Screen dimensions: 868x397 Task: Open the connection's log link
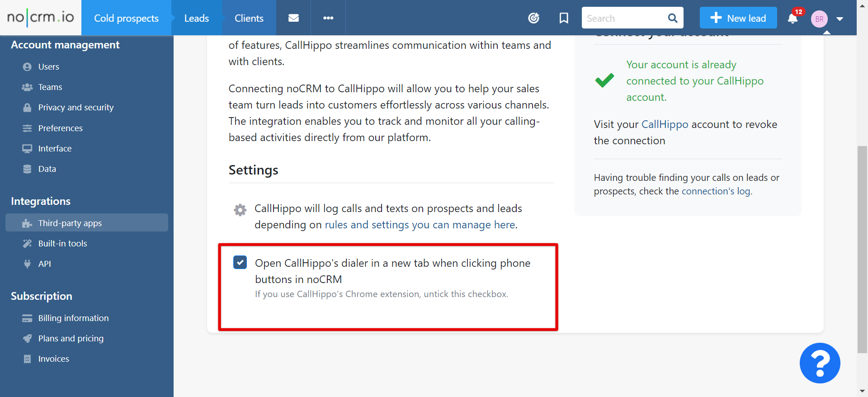click(716, 191)
